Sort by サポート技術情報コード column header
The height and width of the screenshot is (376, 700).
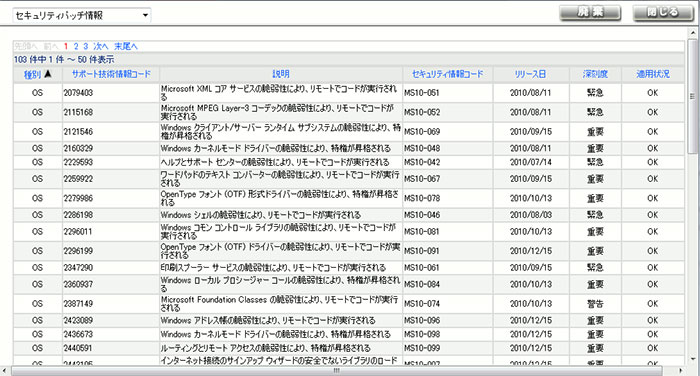[x=111, y=74]
